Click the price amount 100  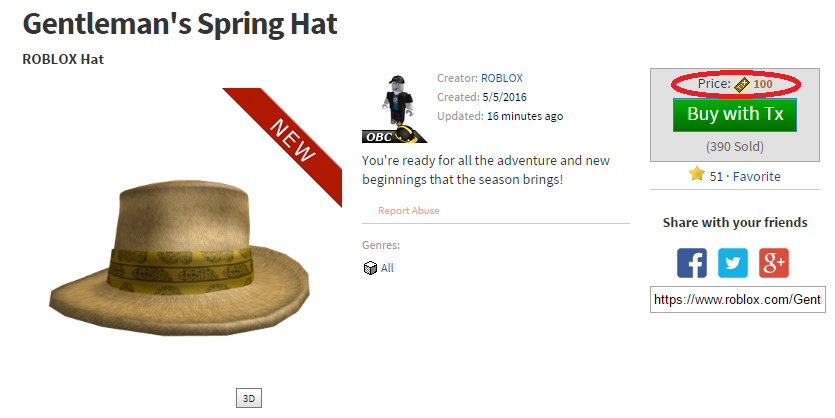763,84
